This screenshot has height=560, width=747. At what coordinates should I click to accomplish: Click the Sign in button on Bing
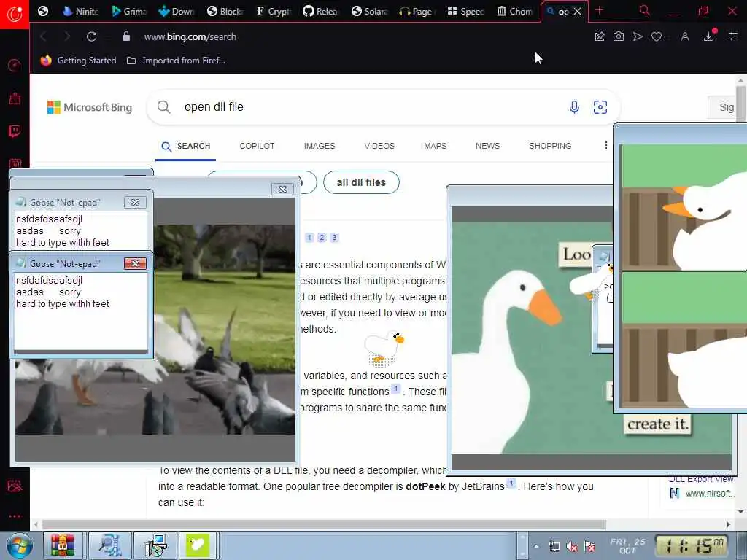(723, 108)
